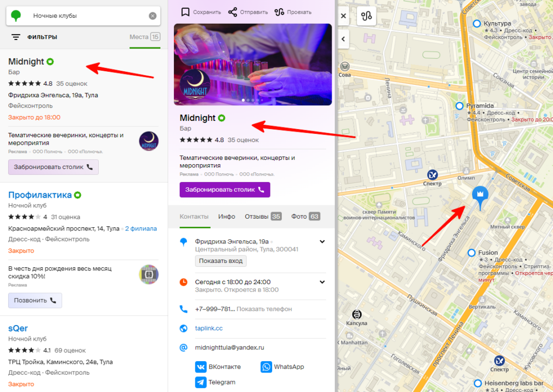Open the taplink.cc website link

(209, 328)
